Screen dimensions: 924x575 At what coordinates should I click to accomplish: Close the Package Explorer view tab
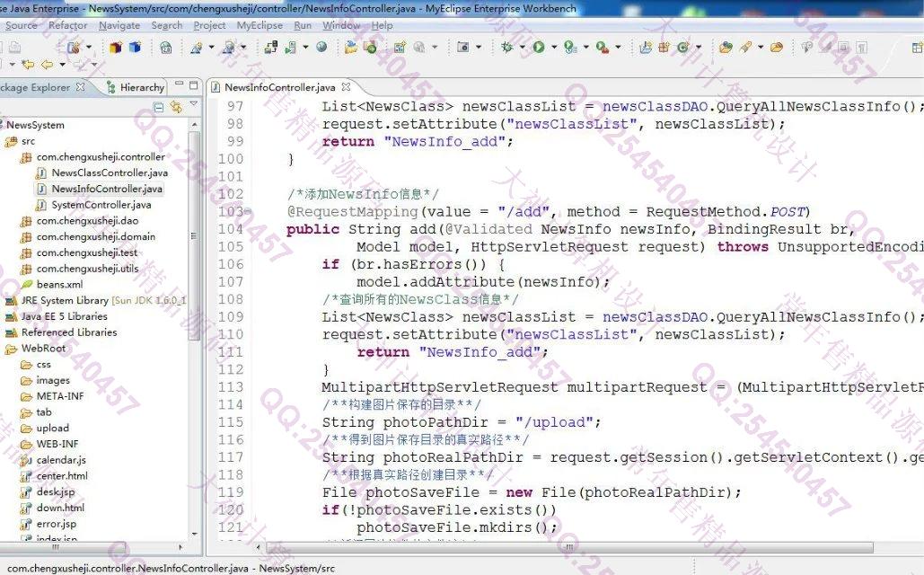click(x=80, y=86)
